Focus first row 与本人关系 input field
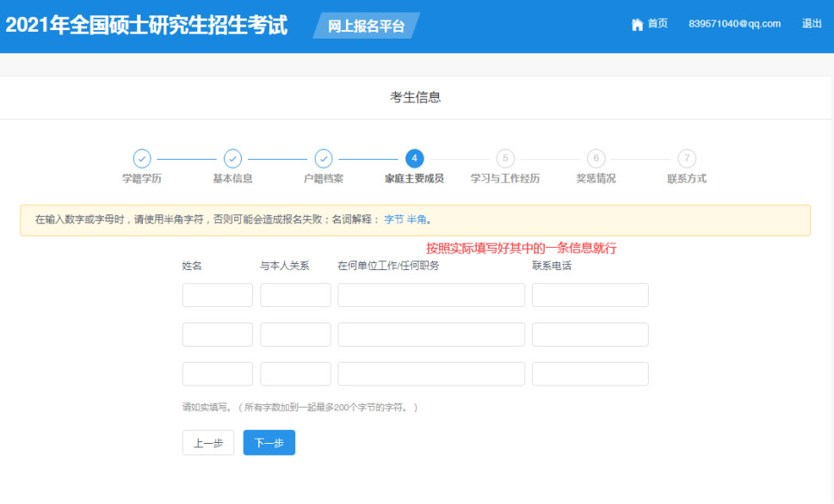The height and width of the screenshot is (504, 834). pos(295,295)
